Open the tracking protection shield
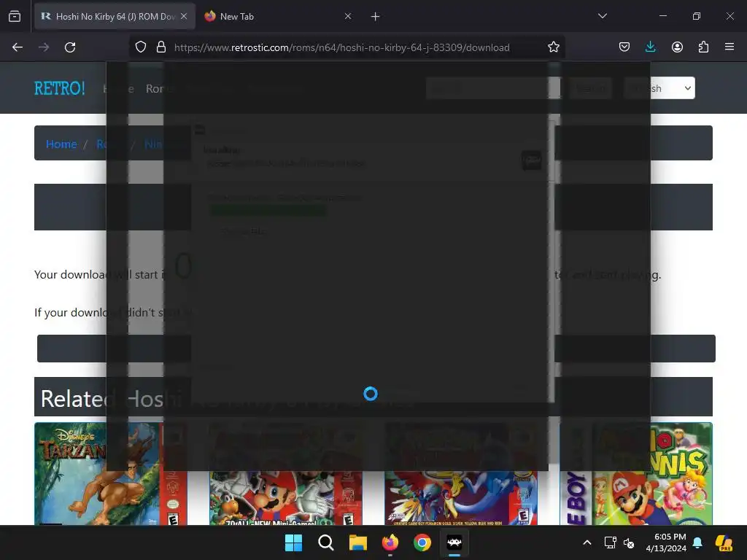 (141, 47)
